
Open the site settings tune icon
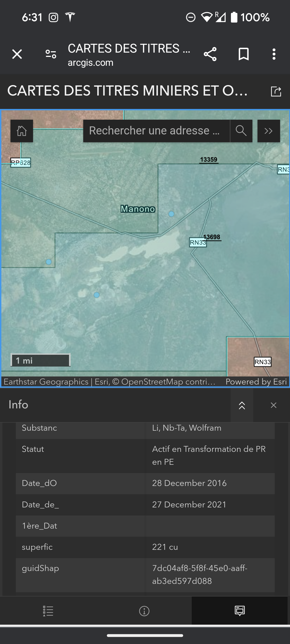pyautogui.click(x=51, y=54)
